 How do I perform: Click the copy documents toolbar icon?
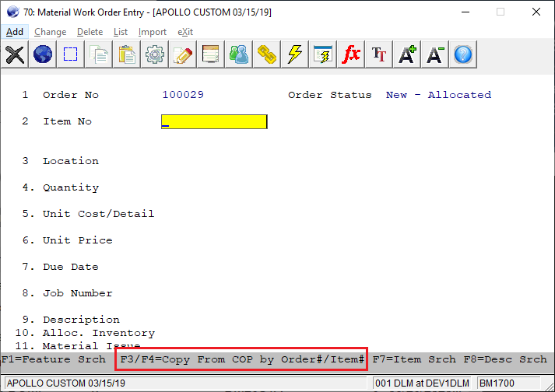click(99, 54)
